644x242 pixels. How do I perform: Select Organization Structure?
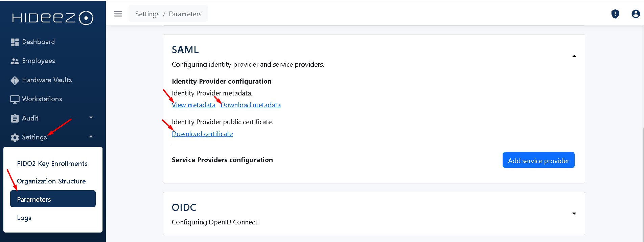51,181
